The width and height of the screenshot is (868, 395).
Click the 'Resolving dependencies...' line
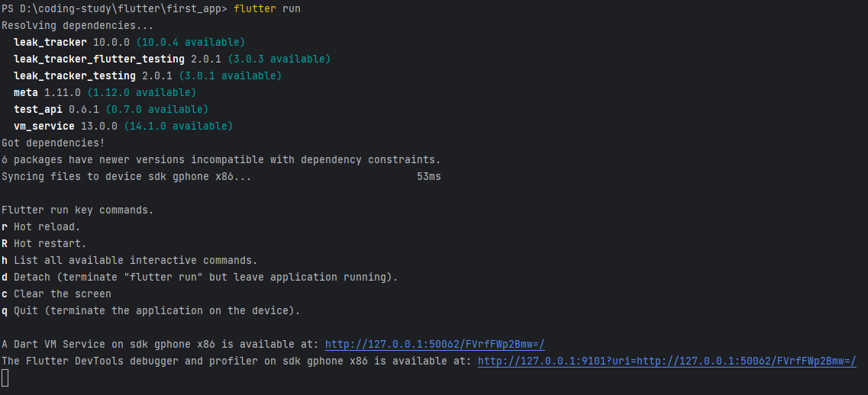pos(78,25)
